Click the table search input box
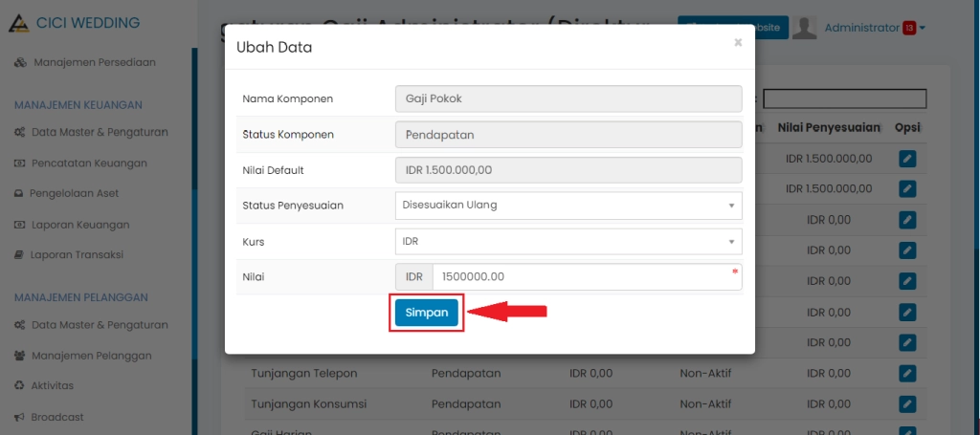This screenshot has width=980, height=435. coord(844,98)
